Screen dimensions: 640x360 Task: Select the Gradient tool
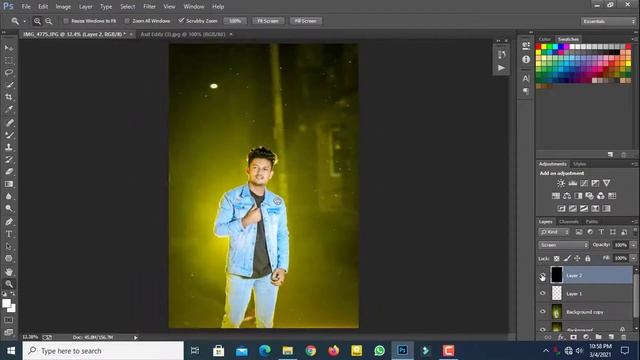pyautogui.click(x=9, y=184)
